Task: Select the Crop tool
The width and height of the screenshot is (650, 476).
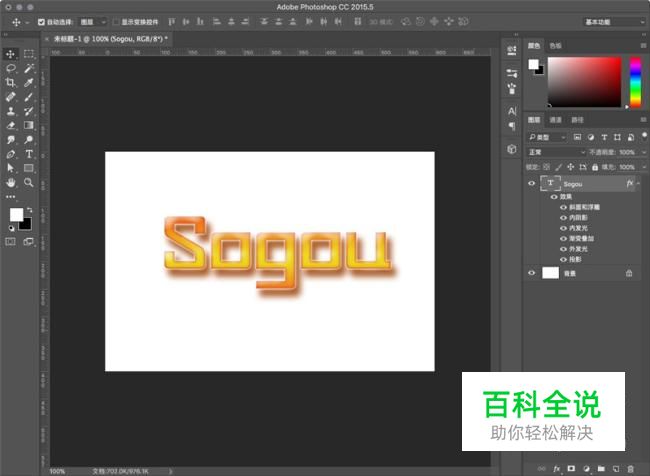Action: tap(11, 83)
